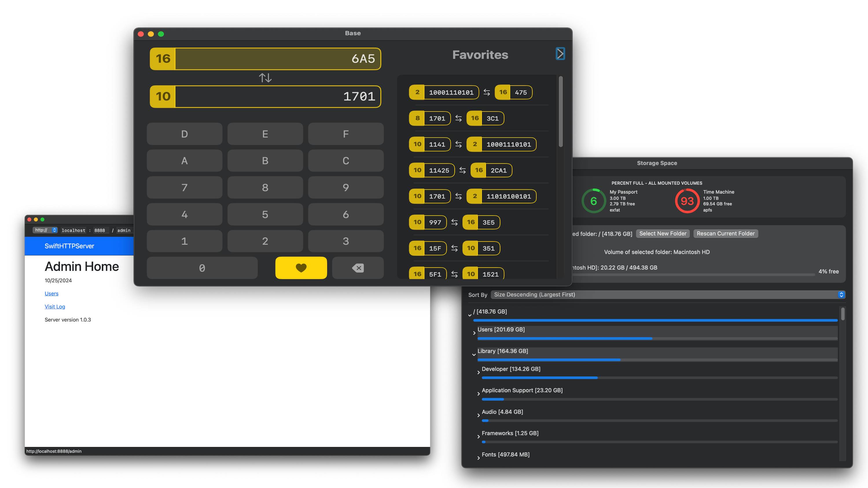
Task: Expand the Fonts [497.84 MB] folder
Action: click(x=478, y=458)
